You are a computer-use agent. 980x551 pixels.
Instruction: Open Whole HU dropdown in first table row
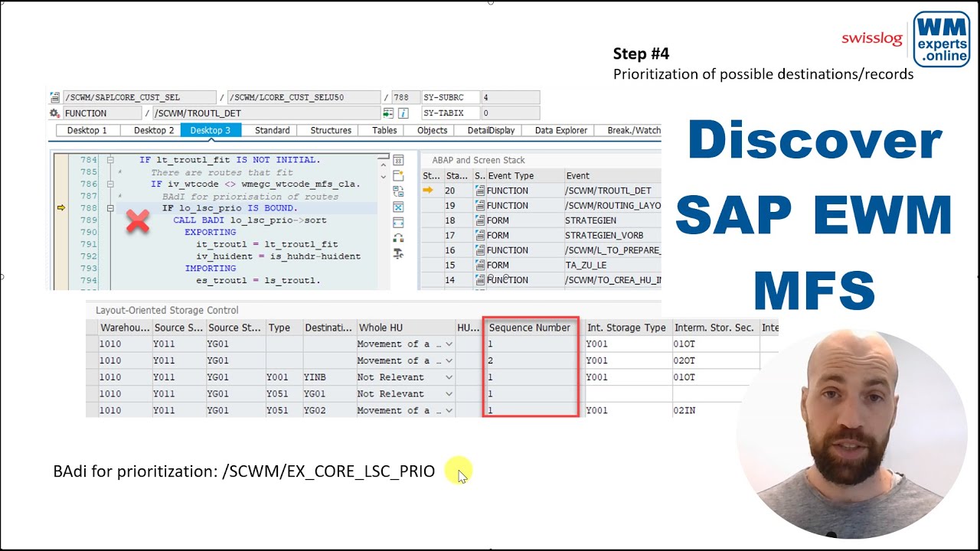449,344
